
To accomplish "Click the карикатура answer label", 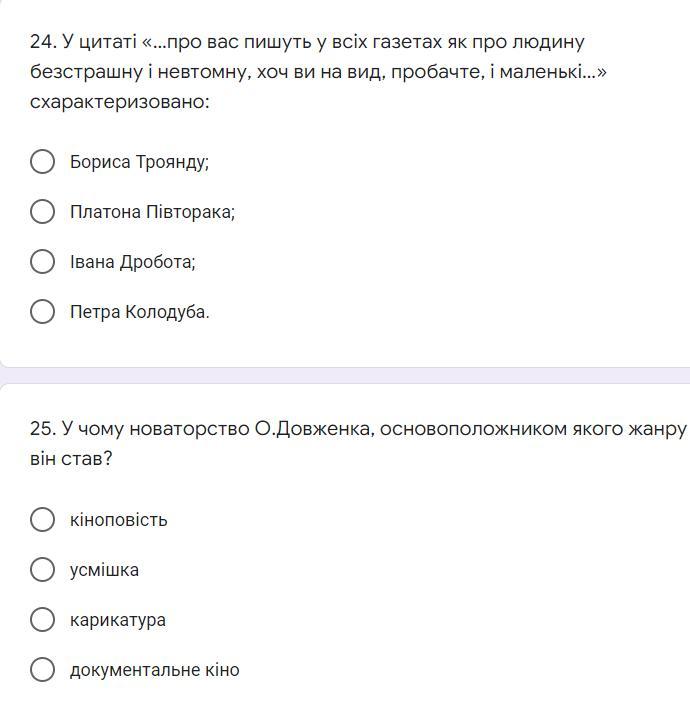I will (x=117, y=620).
